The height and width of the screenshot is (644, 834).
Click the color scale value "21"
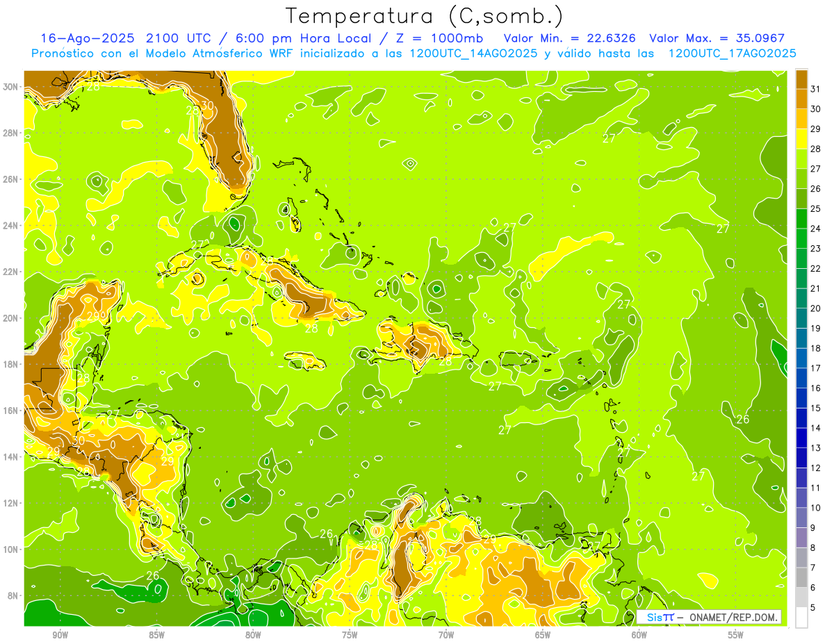(816, 288)
